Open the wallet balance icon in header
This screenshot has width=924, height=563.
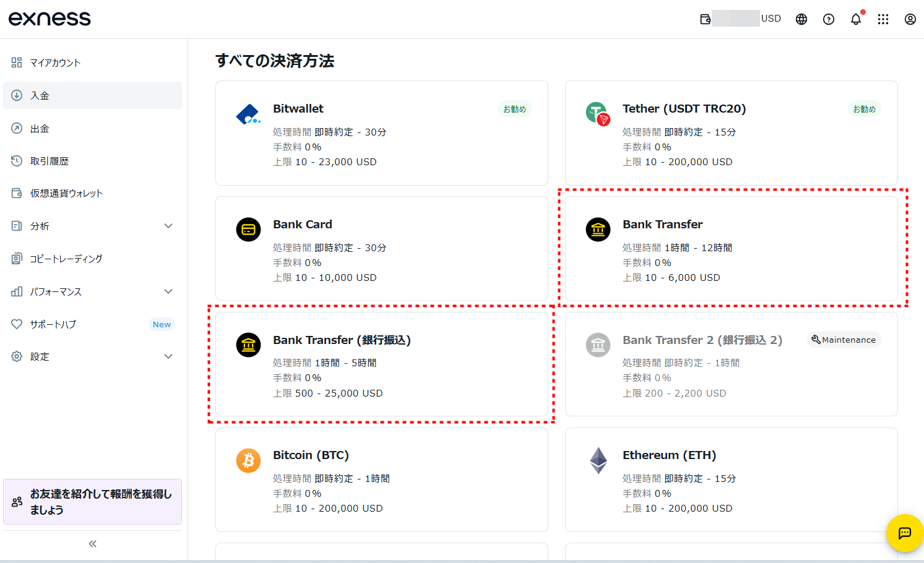705,19
